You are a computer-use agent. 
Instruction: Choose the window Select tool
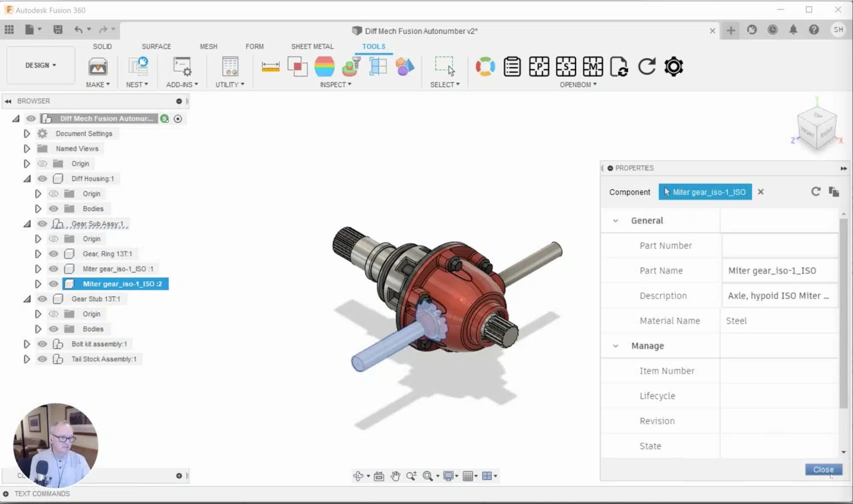445,66
